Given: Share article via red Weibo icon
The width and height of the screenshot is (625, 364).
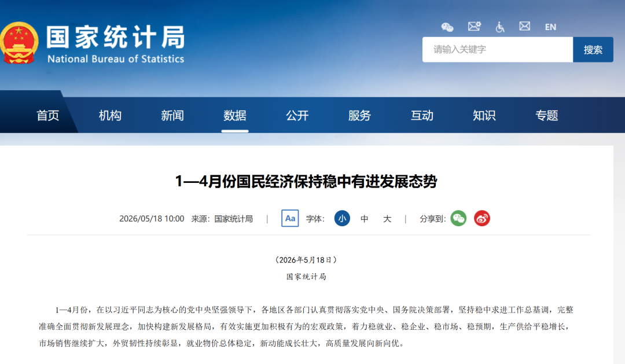Looking at the screenshot, I should click(482, 219).
